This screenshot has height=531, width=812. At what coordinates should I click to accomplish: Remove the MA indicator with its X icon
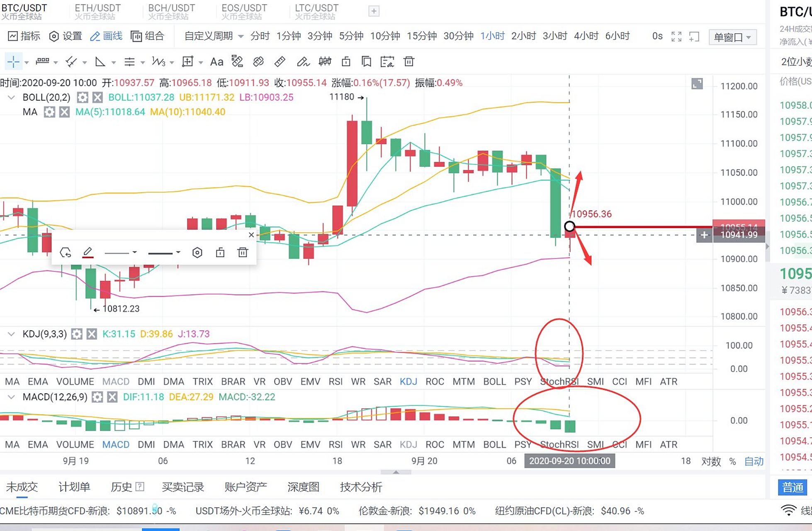pyautogui.click(x=63, y=112)
